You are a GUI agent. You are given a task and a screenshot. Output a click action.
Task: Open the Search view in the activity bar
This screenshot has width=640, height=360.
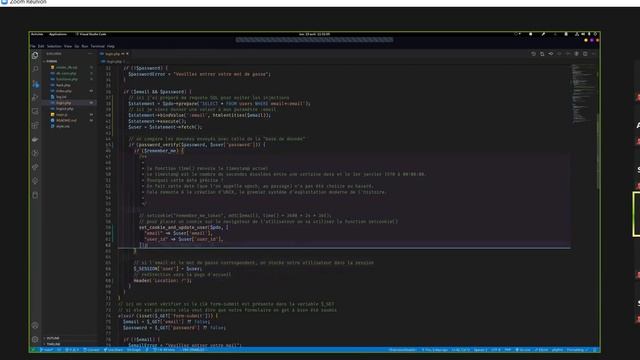click(35, 69)
